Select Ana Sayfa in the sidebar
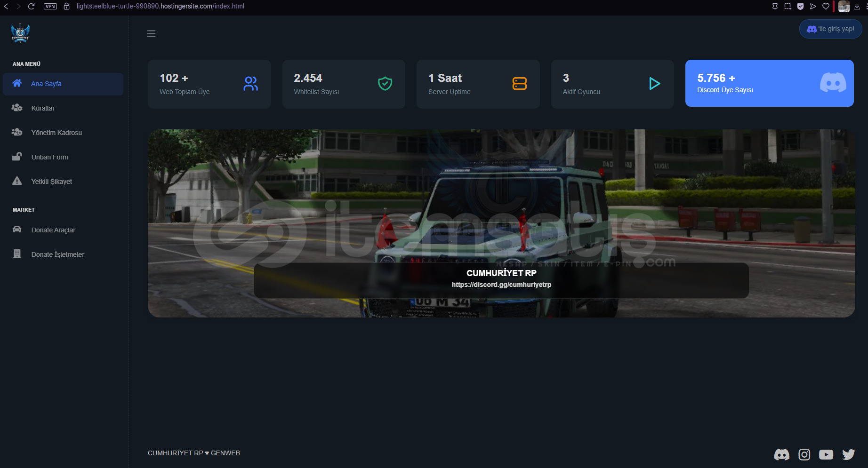Viewport: 868px width, 468px height. 46,84
